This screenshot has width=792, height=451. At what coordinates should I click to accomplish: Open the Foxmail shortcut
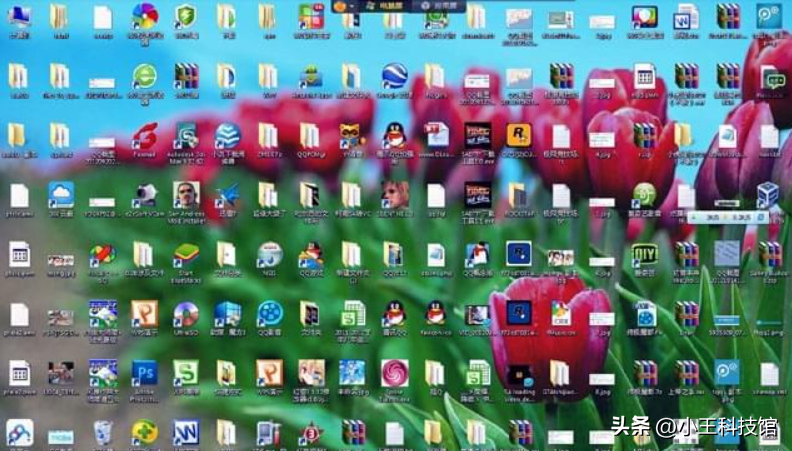(144, 135)
